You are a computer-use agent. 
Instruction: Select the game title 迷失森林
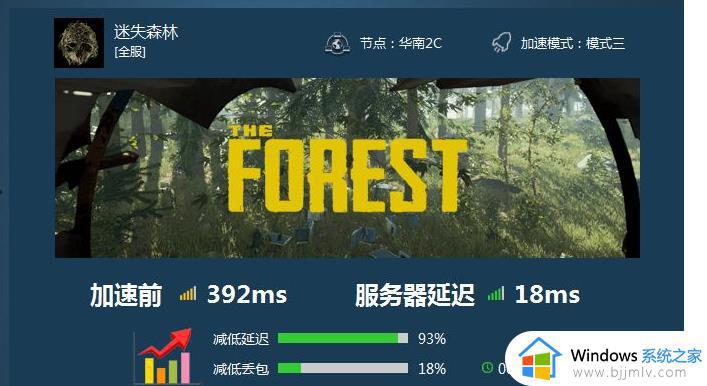pos(146,32)
